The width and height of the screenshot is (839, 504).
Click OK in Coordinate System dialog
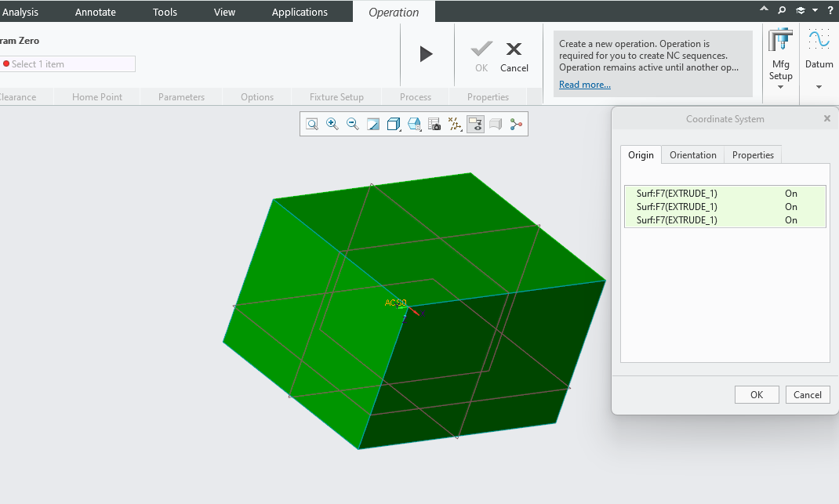pyautogui.click(x=757, y=395)
